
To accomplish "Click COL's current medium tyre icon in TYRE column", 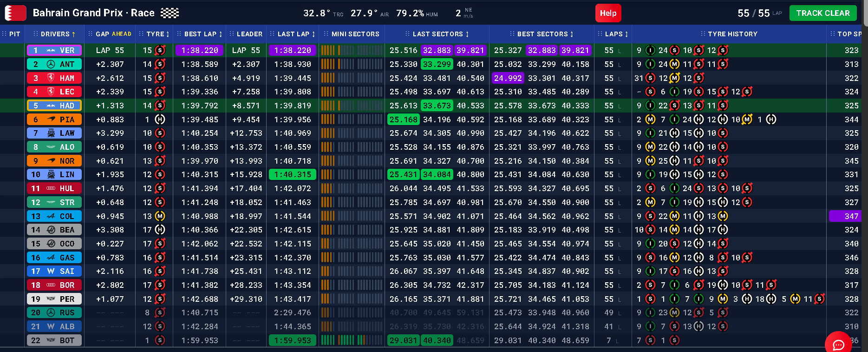I will pyautogui.click(x=160, y=216).
